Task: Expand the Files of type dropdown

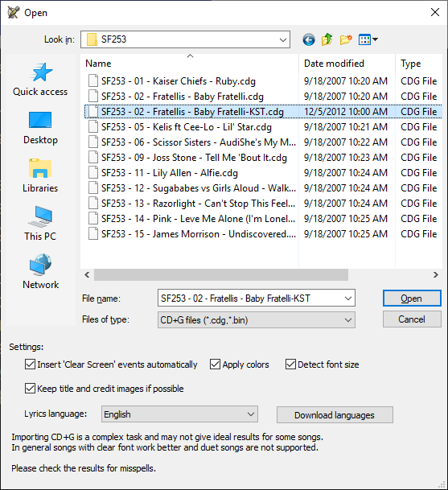Action: (348, 320)
